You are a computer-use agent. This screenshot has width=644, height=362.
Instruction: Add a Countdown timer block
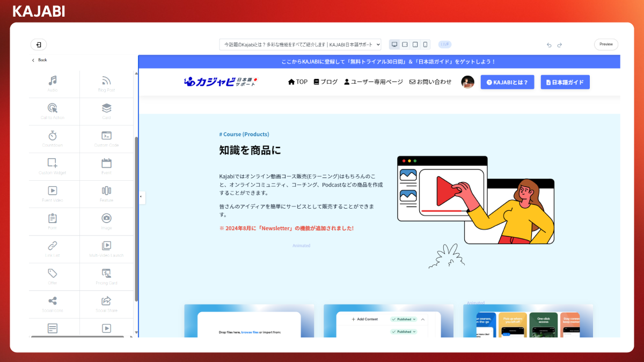click(x=53, y=139)
